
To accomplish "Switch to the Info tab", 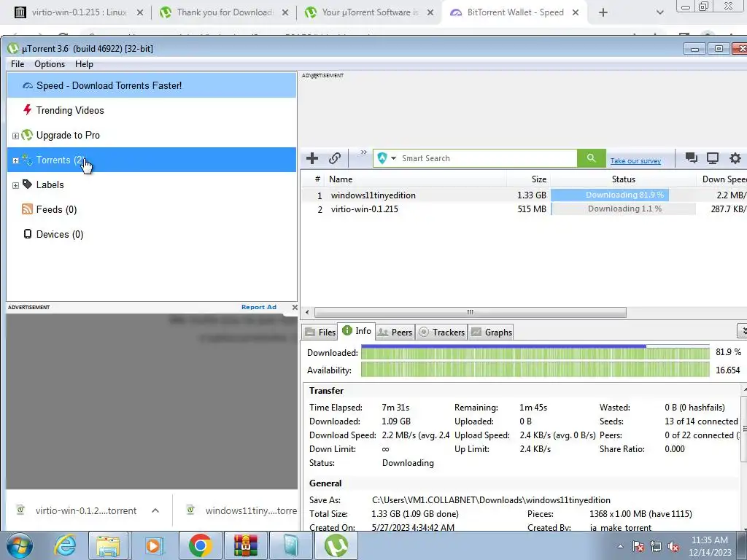I will (356, 330).
